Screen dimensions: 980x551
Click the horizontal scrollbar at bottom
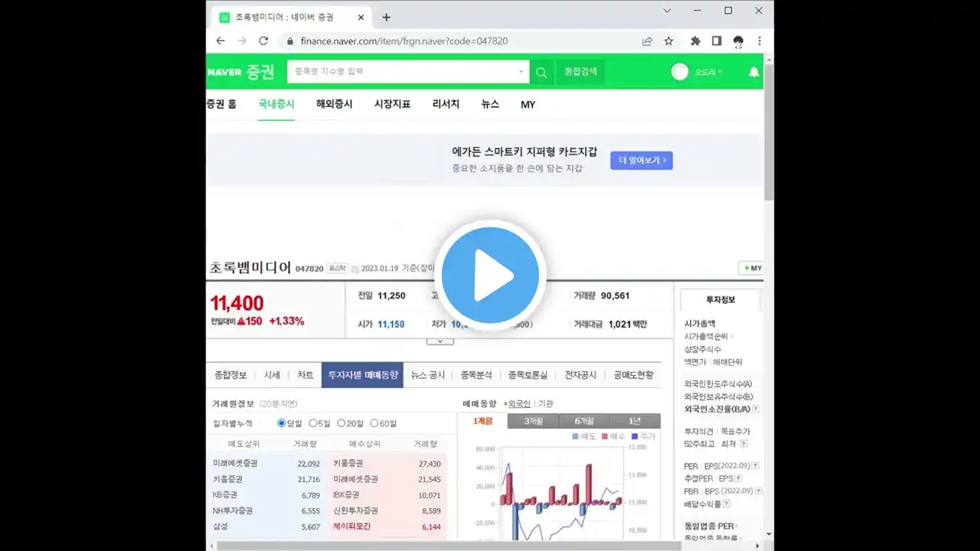tap(449, 546)
